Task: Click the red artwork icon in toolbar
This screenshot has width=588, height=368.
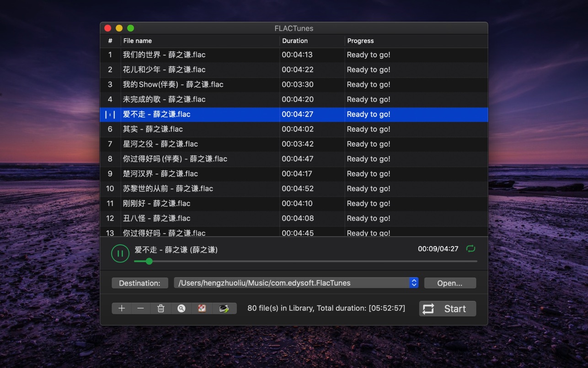Action: pyautogui.click(x=202, y=308)
